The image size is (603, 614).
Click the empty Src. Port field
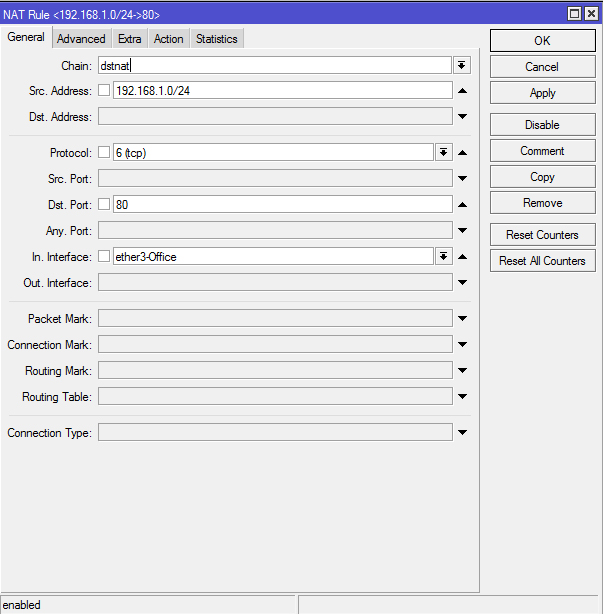point(275,178)
